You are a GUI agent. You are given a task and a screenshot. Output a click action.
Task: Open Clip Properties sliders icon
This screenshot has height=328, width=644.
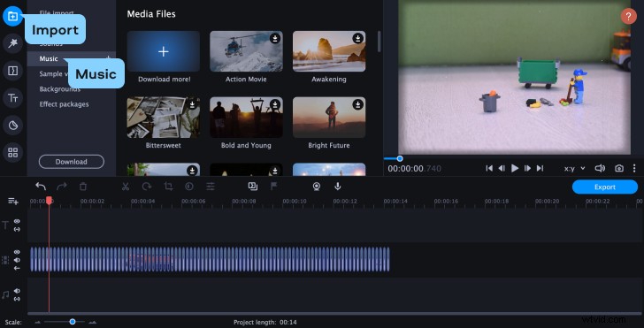click(x=211, y=187)
